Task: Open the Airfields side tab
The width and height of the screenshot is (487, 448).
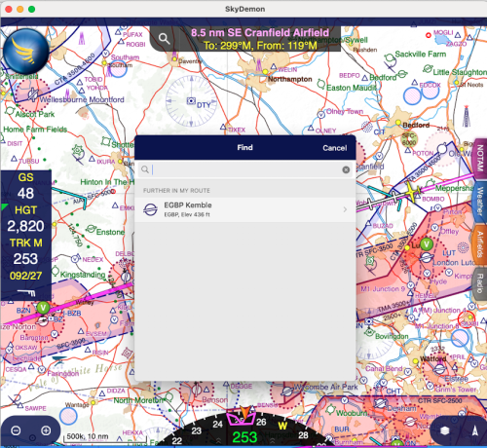Action: pyautogui.click(x=480, y=244)
